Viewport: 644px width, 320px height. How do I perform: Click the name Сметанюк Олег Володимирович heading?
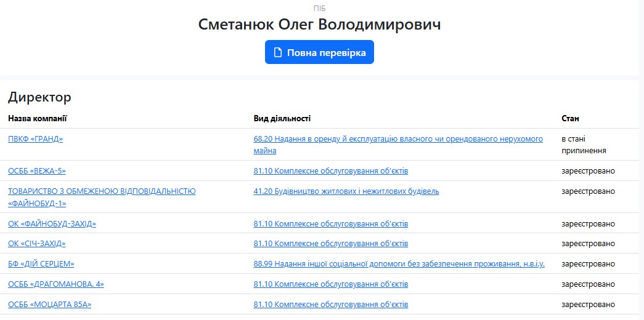[320, 24]
